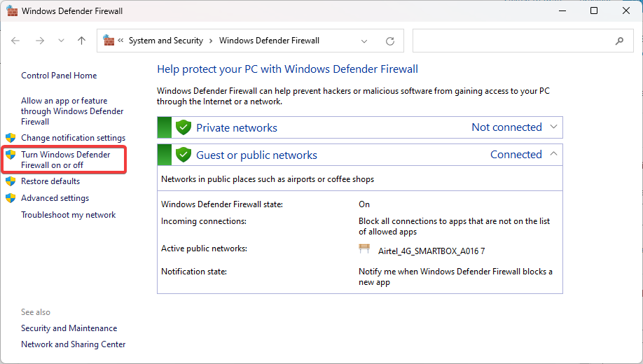Click shield icon beside Advanced settings
Image resolution: width=643 pixels, height=364 pixels.
(x=11, y=198)
